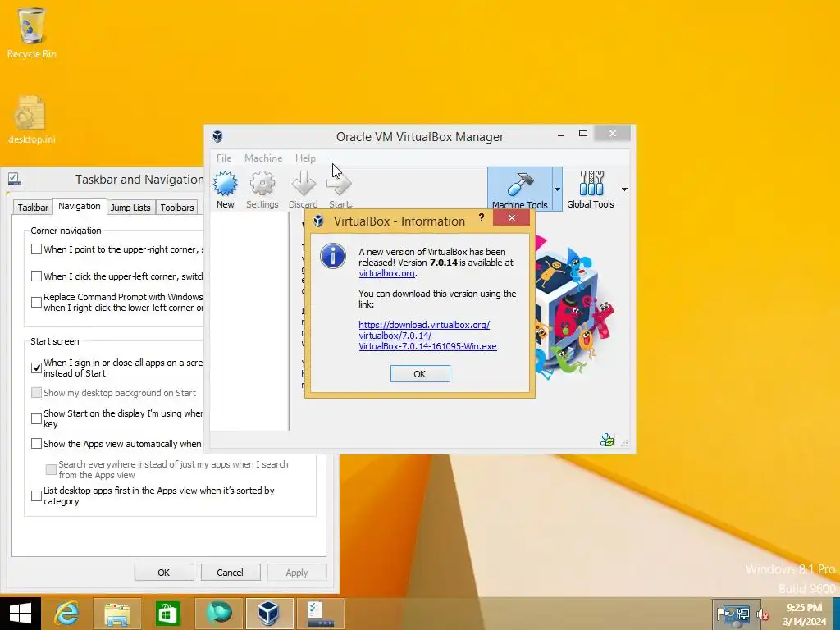This screenshot has height=630, width=840.
Task: Toggle upper-left corner switch apps checkbox
Action: coord(36,276)
